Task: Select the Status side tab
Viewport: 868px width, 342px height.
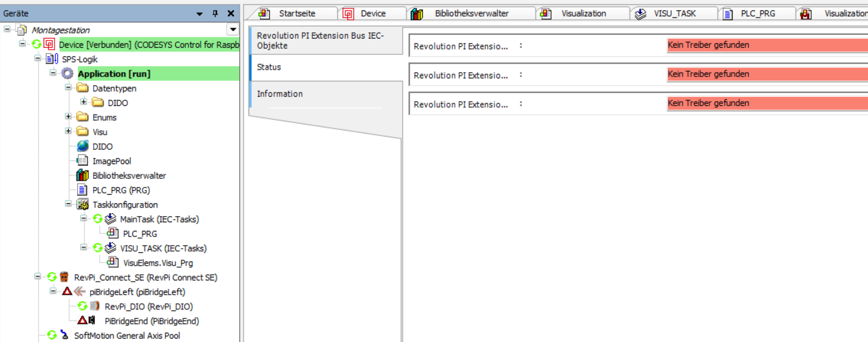Action: (326, 67)
